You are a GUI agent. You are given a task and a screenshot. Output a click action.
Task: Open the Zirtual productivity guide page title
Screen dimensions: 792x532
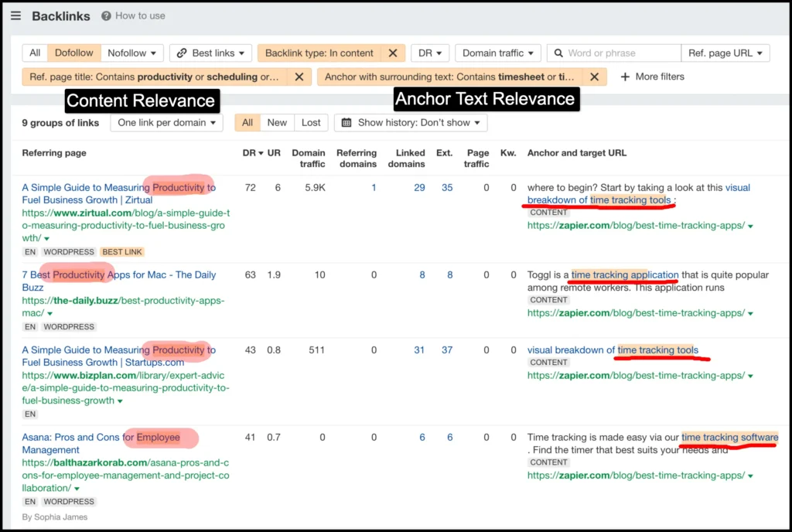pos(118,194)
